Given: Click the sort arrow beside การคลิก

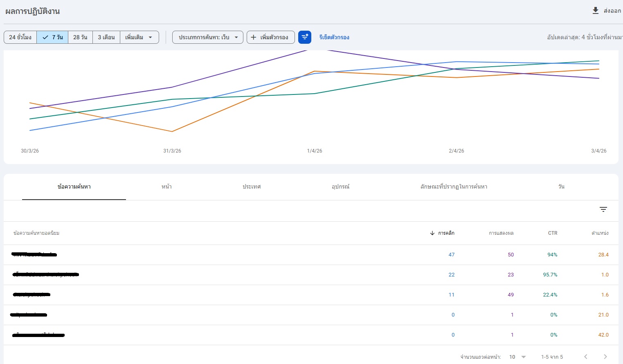Looking at the screenshot, I should pyautogui.click(x=432, y=233).
